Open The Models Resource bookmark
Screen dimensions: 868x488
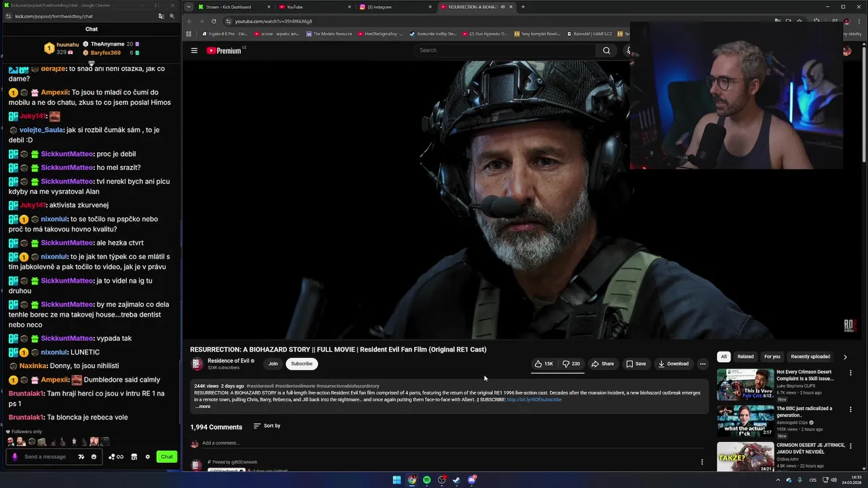pyautogui.click(x=329, y=34)
